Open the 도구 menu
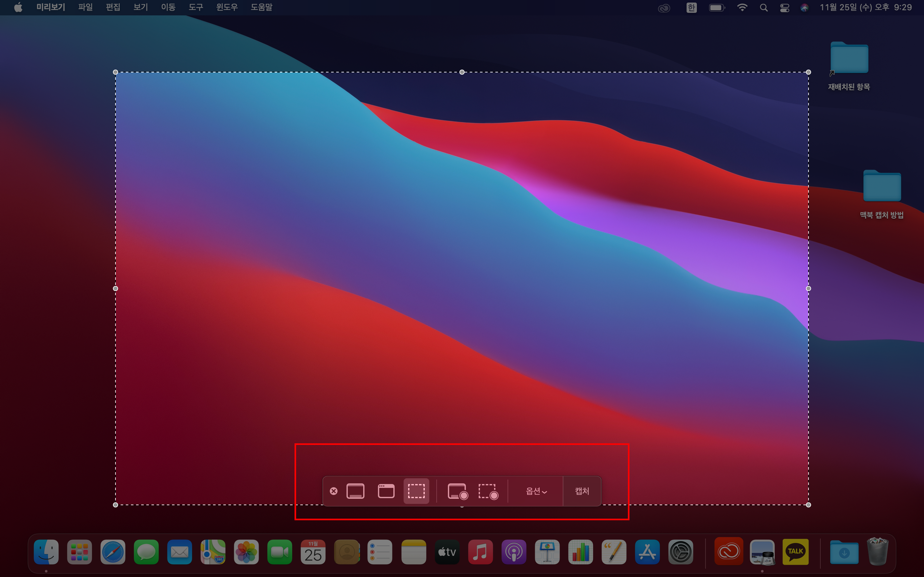 click(x=196, y=7)
